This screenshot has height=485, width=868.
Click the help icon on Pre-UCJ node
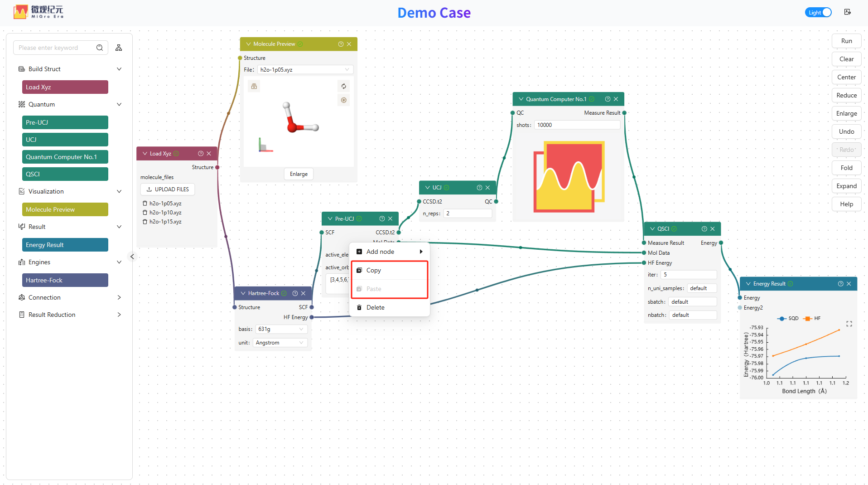click(x=382, y=219)
